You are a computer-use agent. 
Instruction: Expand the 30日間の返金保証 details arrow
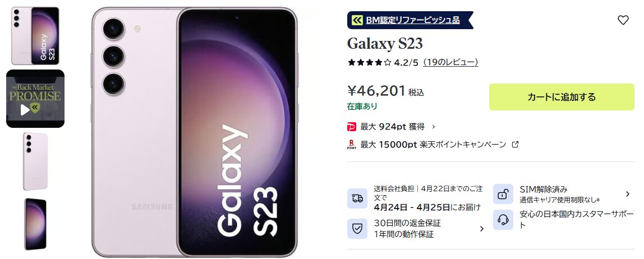482,229
